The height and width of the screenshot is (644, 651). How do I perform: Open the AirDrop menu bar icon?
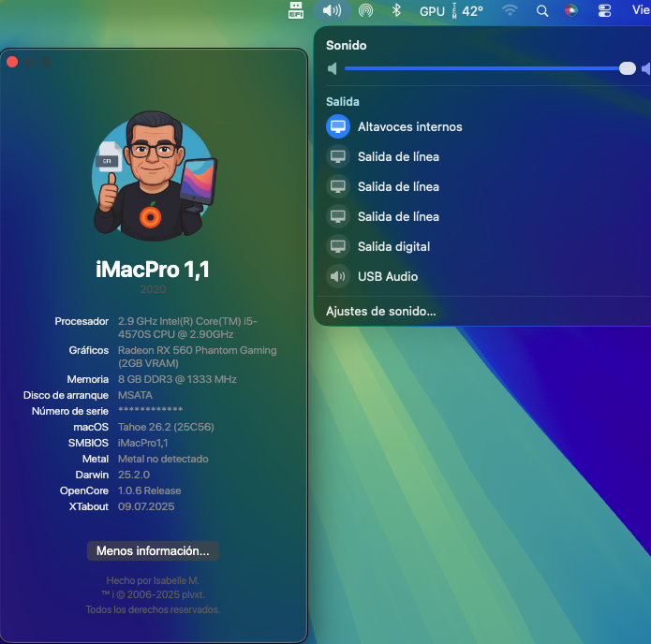click(365, 10)
